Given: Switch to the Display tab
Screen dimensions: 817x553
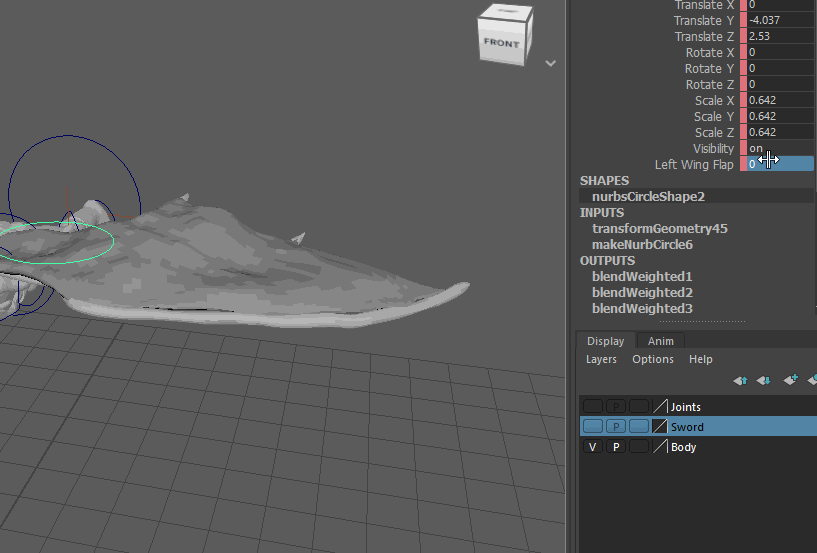Looking at the screenshot, I should [x=605, y=341].
